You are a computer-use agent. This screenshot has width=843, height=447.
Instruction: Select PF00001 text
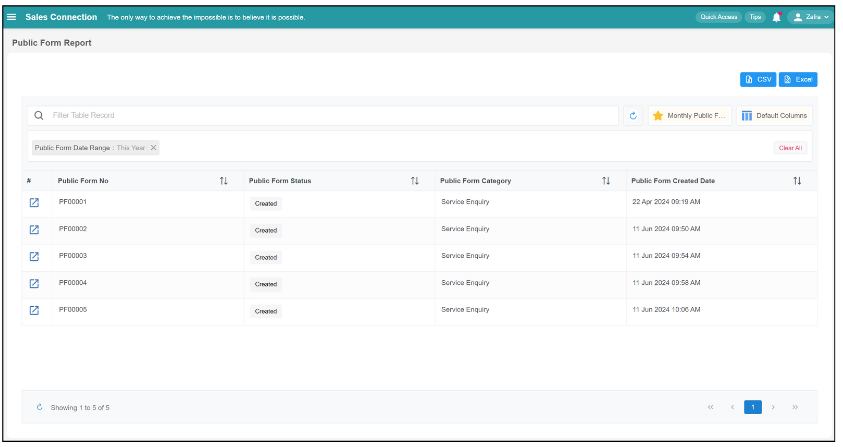click(73, 202)
